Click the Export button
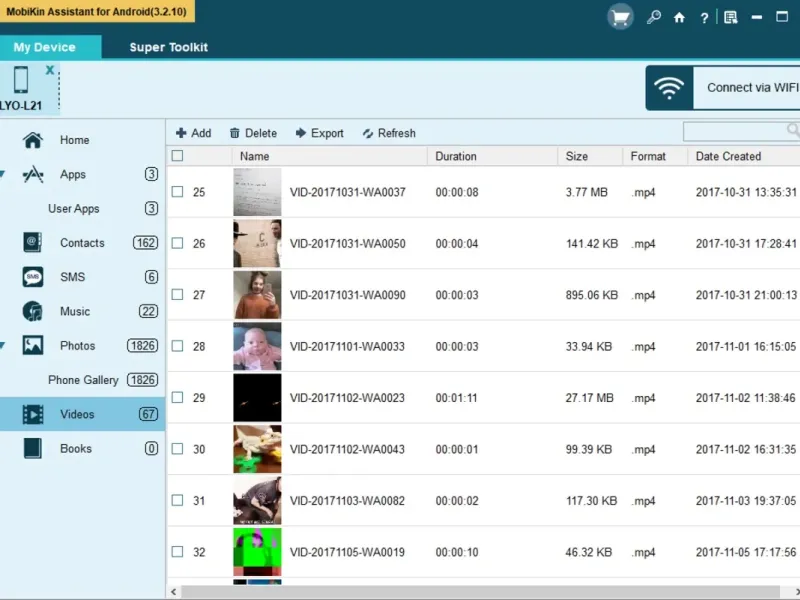 click(x=319, y=133)
